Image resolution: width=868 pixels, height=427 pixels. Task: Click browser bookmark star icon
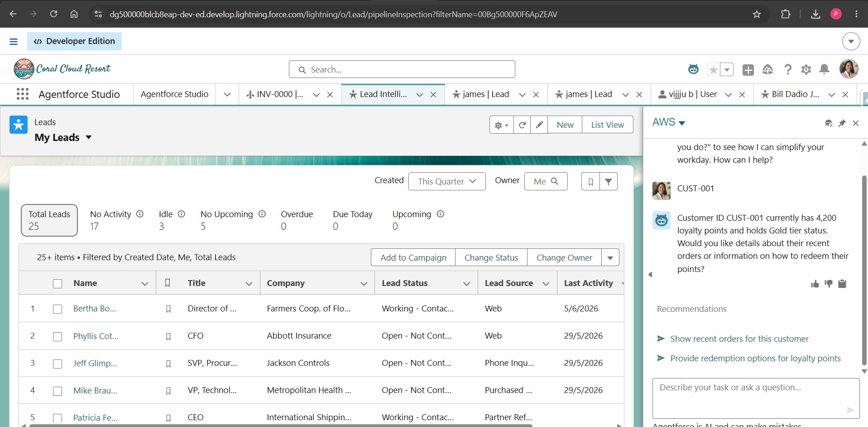click(757, 14)
